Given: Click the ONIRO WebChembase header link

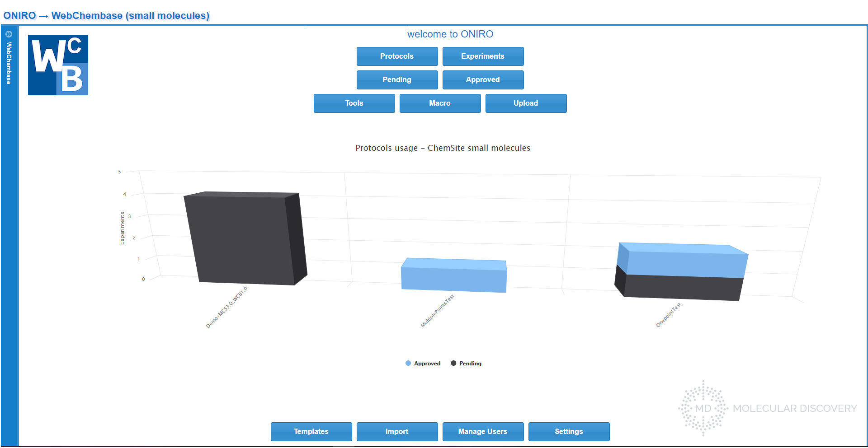Looking at the screenshot, I should click(106, 15).
